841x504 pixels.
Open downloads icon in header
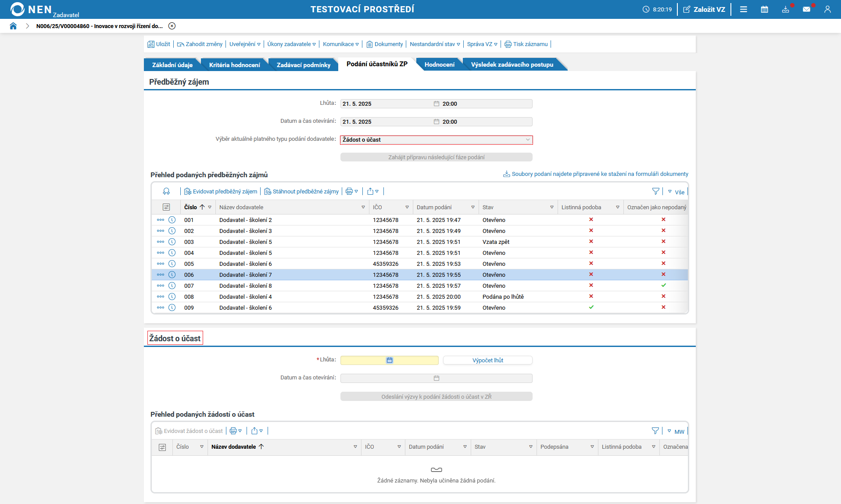tap(785, 9)
